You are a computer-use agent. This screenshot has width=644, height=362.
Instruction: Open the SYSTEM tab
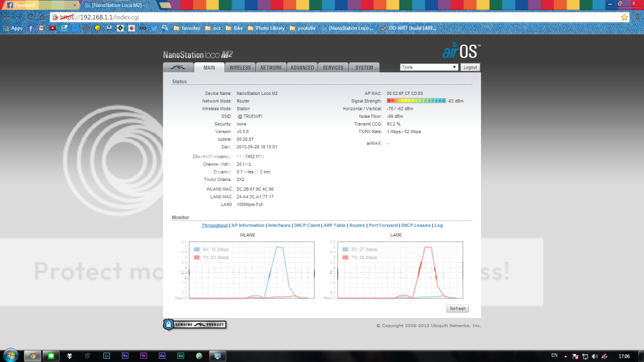pyautogui.click(x=364, y=68)
